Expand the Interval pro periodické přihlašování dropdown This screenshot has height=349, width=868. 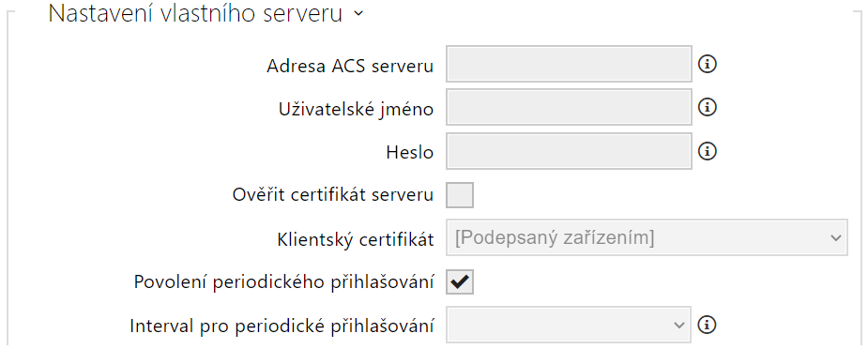click(569, 325)
